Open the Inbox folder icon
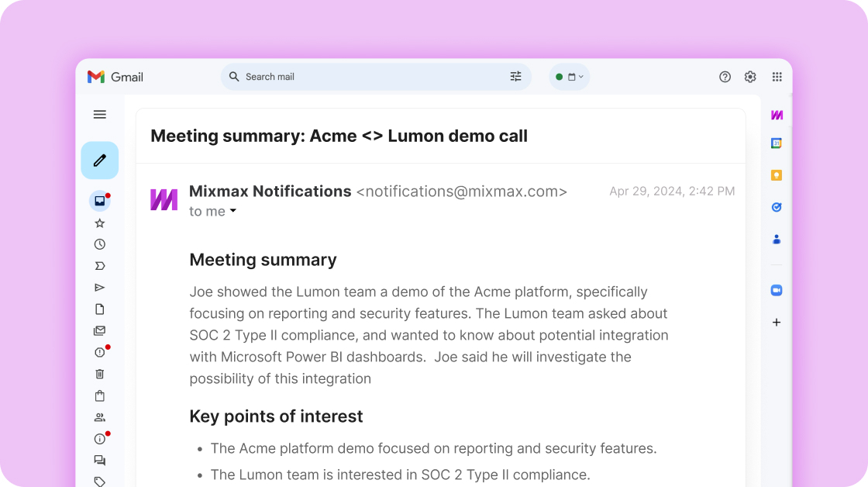 [x=99, y=201]
